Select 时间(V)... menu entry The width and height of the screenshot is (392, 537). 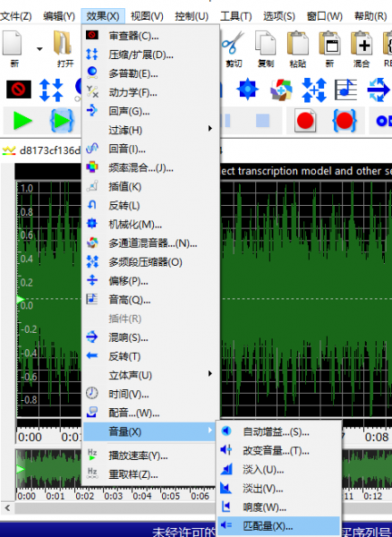[x=150, y=394]
